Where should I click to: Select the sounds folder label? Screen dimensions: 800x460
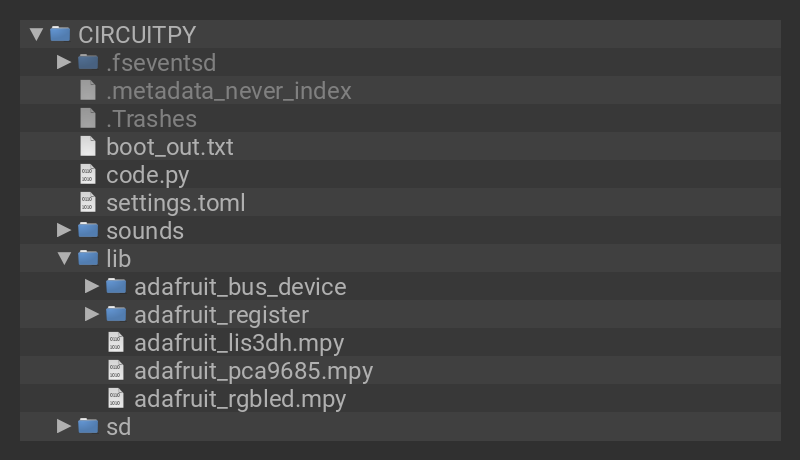pos(145,230)
